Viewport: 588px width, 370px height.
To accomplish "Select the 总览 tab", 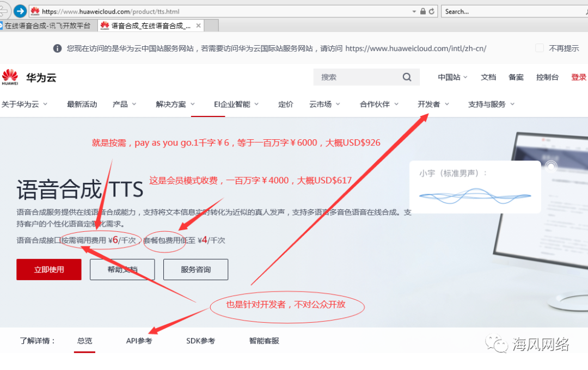I will coord(84,341).
